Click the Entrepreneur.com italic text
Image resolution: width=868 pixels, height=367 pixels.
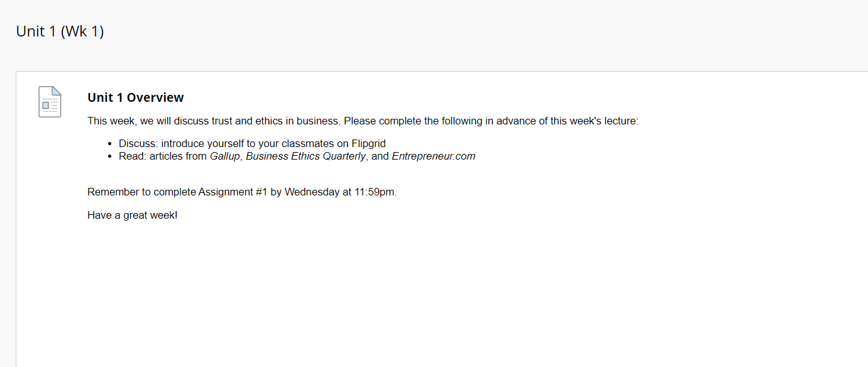tap(434, 156)
